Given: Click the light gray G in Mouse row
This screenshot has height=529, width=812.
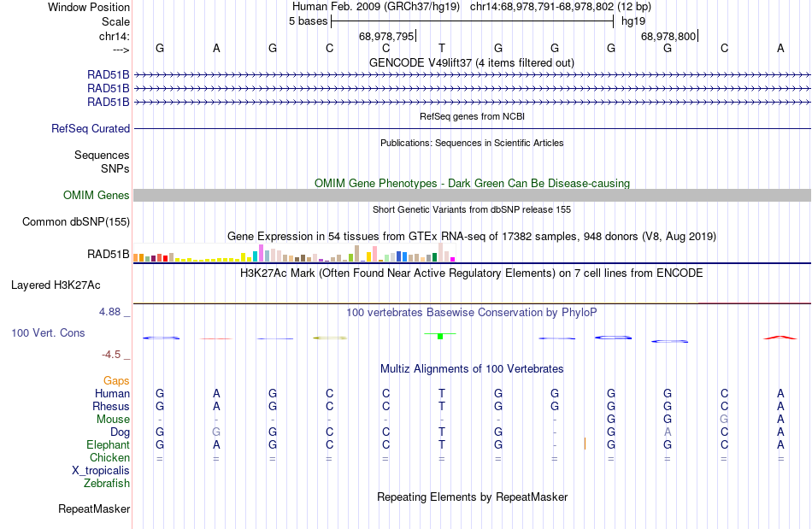Looking at the screenshot, I should (724, 420).
